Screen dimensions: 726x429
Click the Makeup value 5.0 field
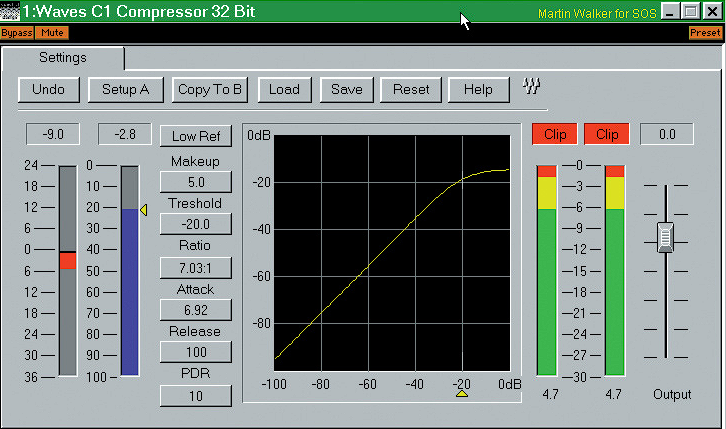coord(196,182)
